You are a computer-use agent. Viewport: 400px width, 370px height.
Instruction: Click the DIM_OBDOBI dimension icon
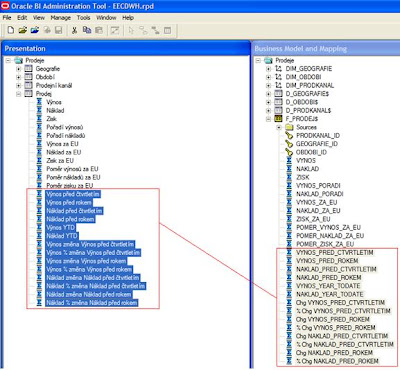point(278,77)
